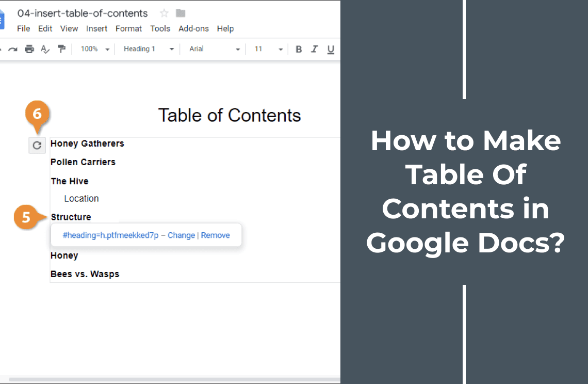Open the Add-ons menu
588x384 pixels.
point(193,28)
